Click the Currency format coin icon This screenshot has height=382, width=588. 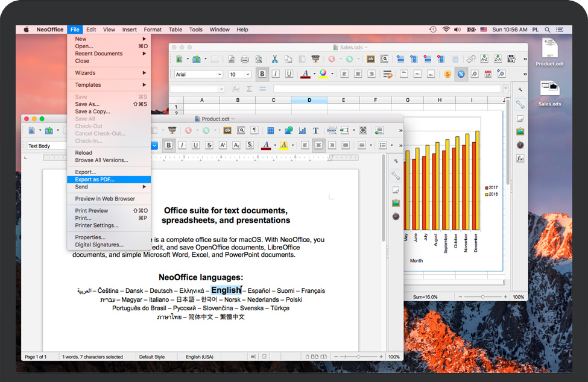coord(447,74)
